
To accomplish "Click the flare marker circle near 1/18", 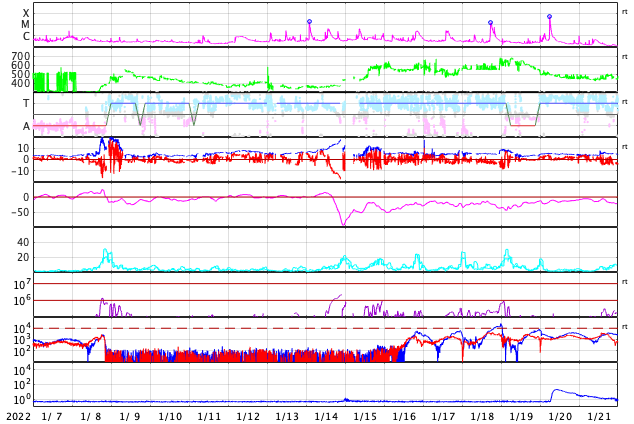I will [x=490, y=22].
